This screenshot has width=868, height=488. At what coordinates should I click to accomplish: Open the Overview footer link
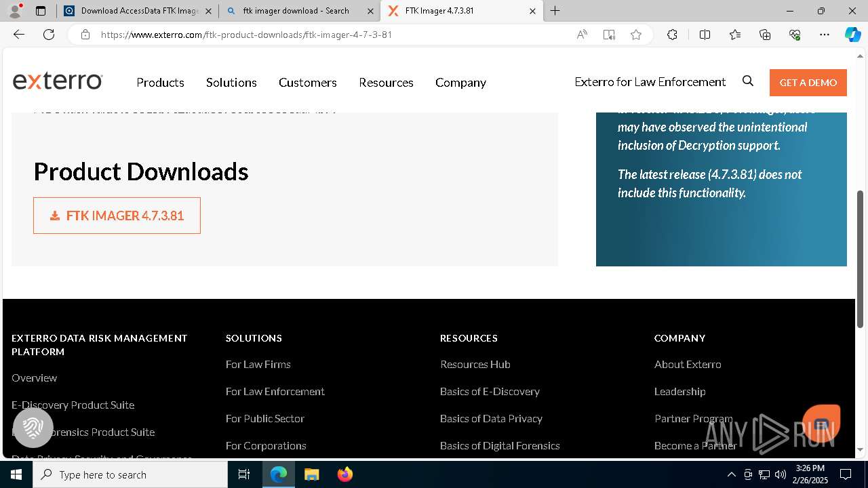pos(34,378)
